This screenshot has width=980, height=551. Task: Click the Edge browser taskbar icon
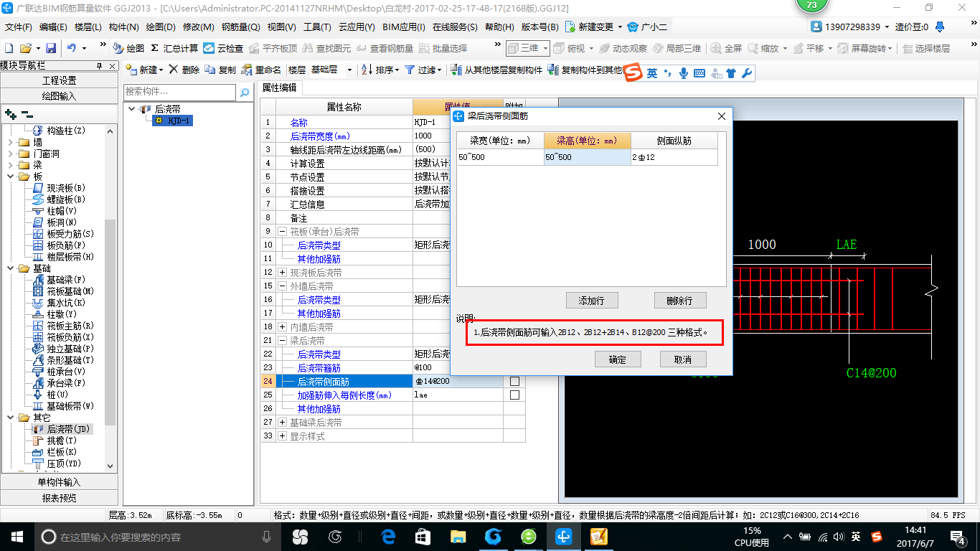[x=388, y=536]
